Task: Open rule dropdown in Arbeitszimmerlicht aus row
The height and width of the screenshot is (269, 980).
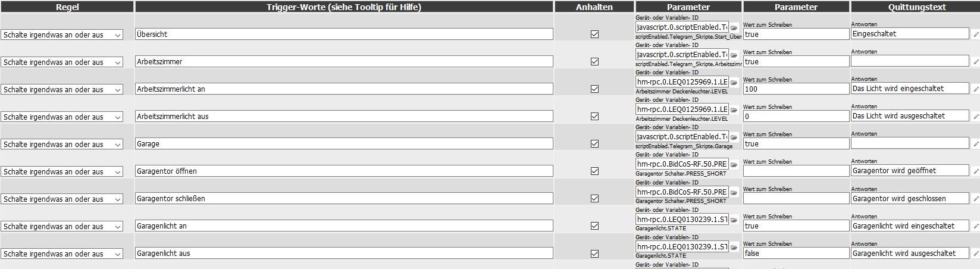Action: 62,117
